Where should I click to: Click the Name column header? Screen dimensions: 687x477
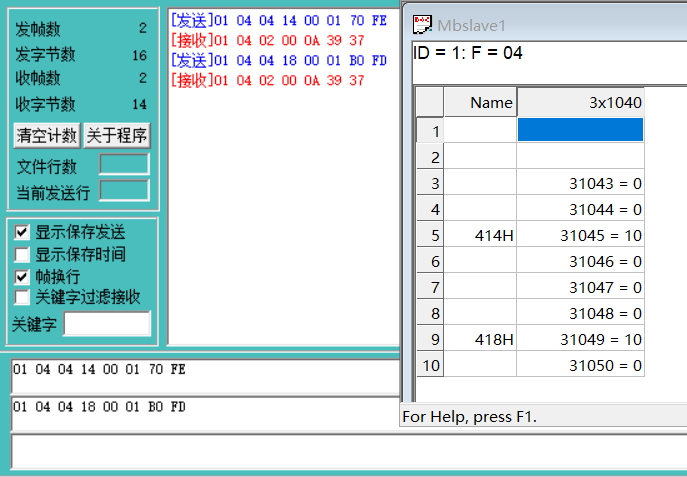click(479, 102)
